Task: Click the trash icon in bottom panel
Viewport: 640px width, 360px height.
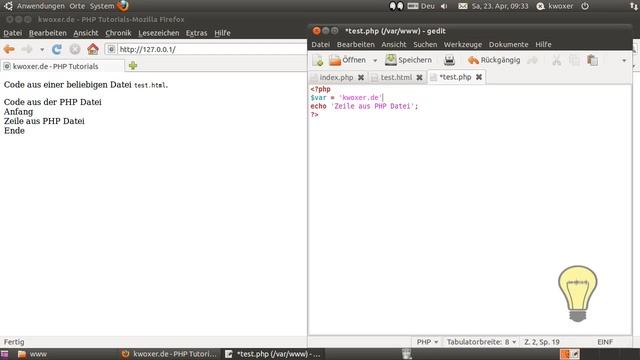Action: pyautogui.click(x=407, y=354)
